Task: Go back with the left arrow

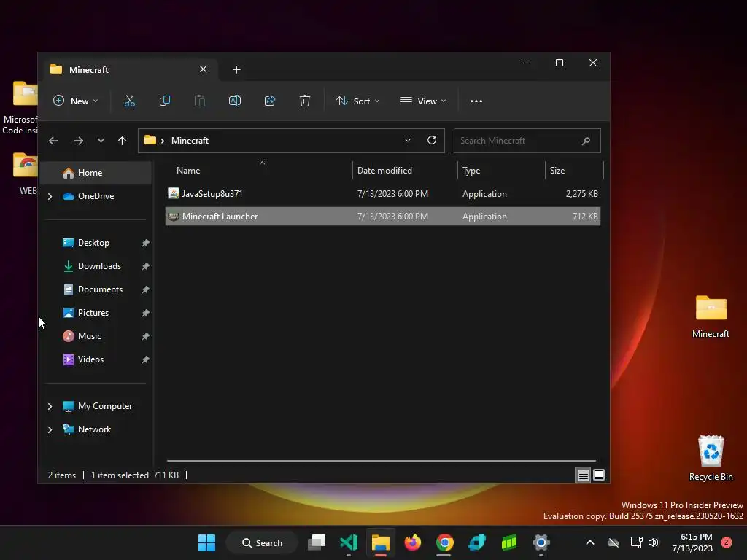Action: pyautogui.click(x=53, y=141)
